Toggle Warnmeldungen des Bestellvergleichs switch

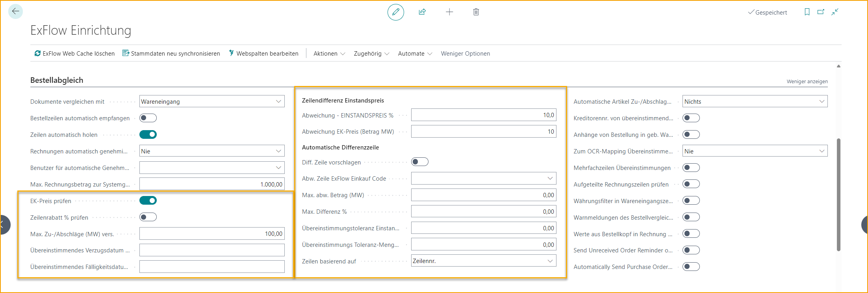point(691,217)
